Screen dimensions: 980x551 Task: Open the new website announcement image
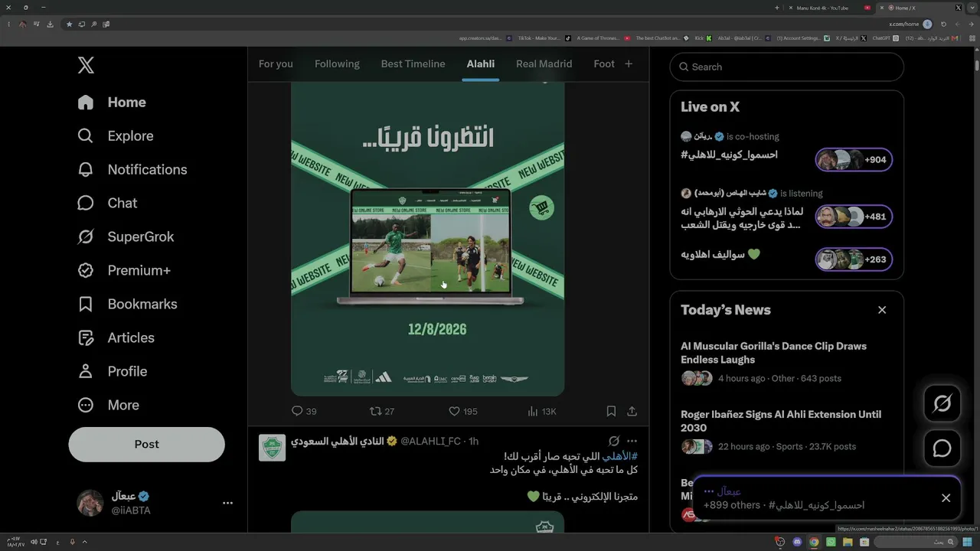(427, 240)
